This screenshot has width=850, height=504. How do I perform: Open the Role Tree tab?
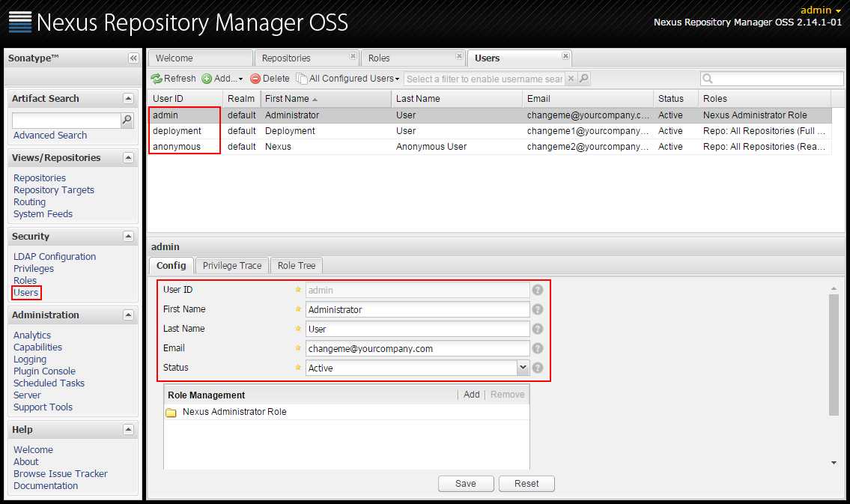click(x=297, y=266)
